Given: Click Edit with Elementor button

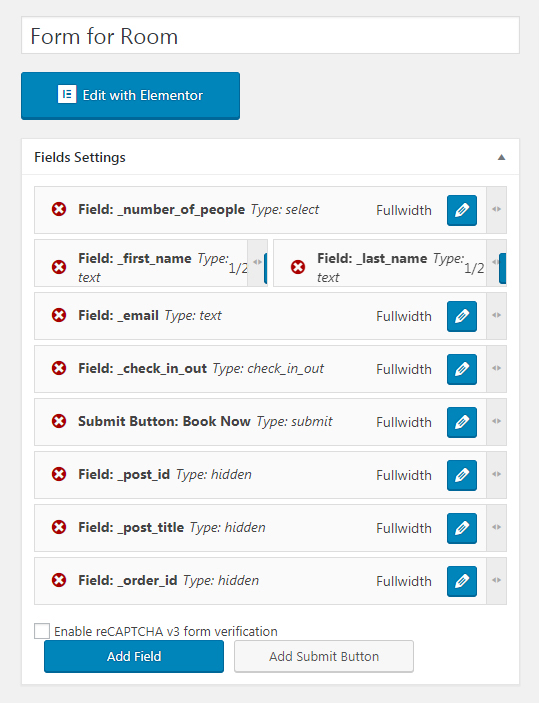Looking at the screenshot, I should [x=130, y=95].
